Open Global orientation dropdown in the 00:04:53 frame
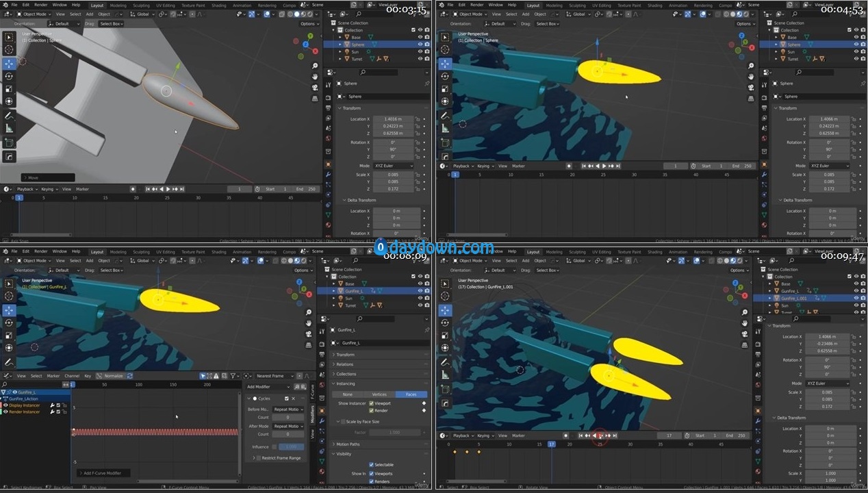This screenshot has width=868, height=493. pos(577,14)
